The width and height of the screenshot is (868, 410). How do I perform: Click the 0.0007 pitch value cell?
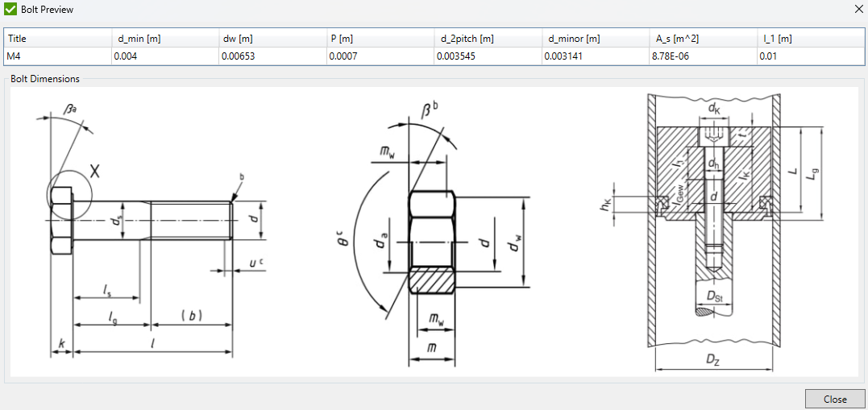point(380,56)
